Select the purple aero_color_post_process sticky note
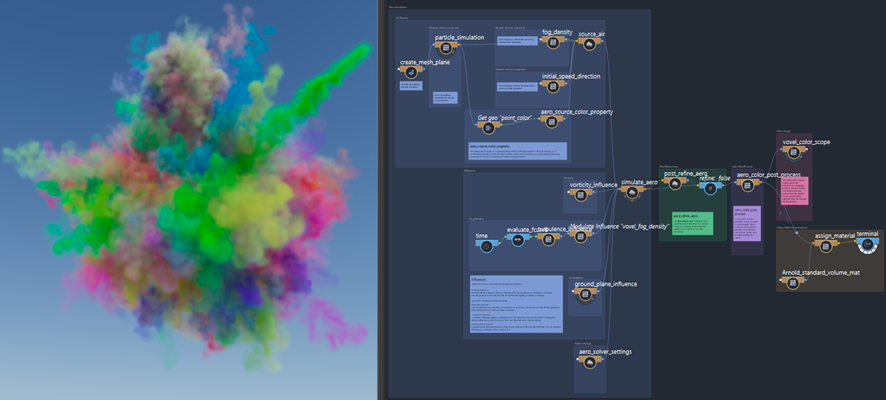The height and width of the screenshot is (400, 886). tap(747, 224)
